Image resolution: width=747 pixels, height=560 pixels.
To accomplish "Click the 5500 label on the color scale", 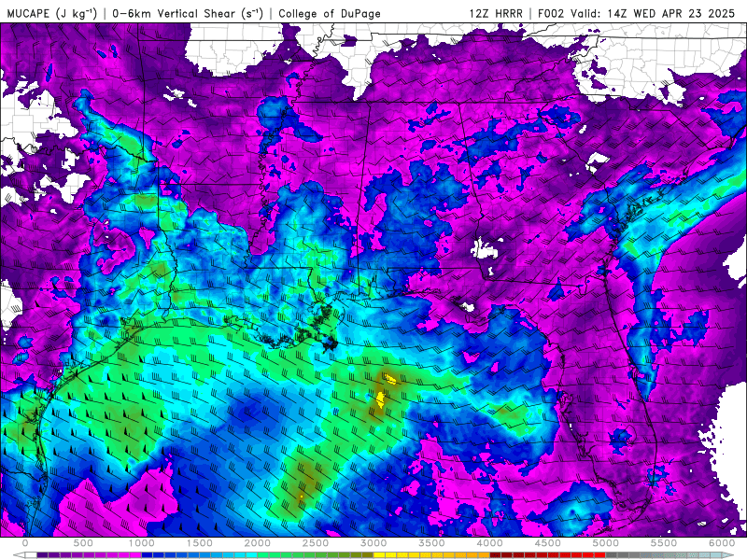I will [x=664, y=543].
